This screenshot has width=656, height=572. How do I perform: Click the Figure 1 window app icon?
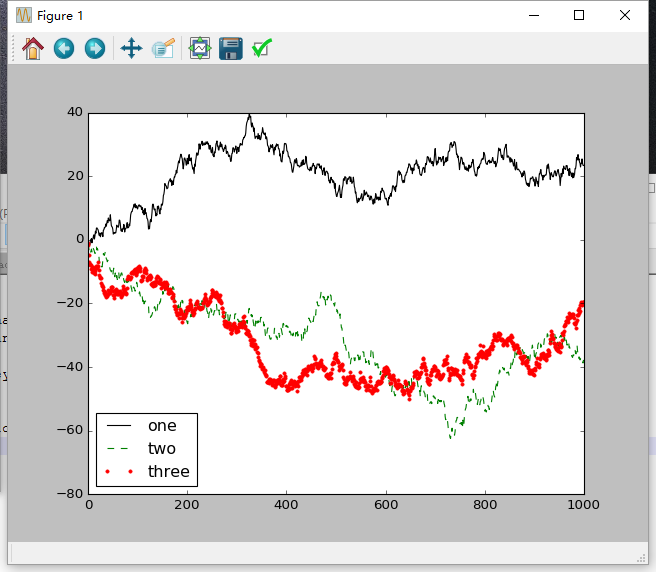click(x=24, y=15)
